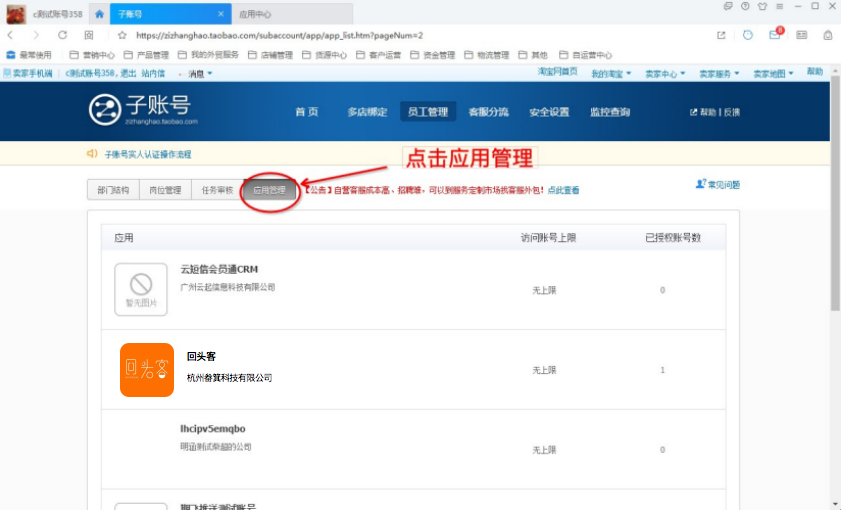Bookmark this page with the star icon
The image size is (844, 514).
click(x=122, y=35)
